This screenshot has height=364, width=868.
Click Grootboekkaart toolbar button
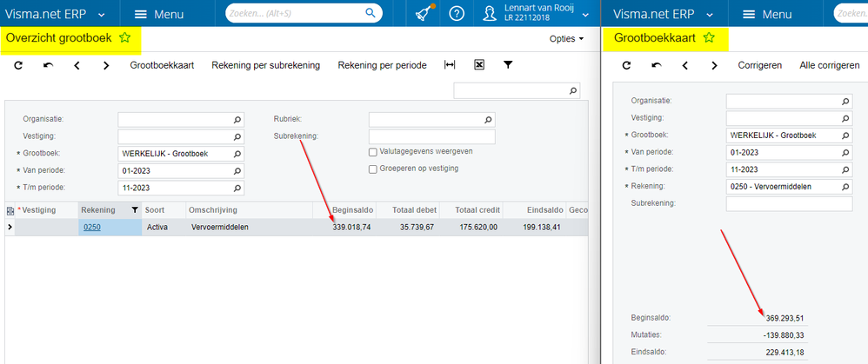162,65
